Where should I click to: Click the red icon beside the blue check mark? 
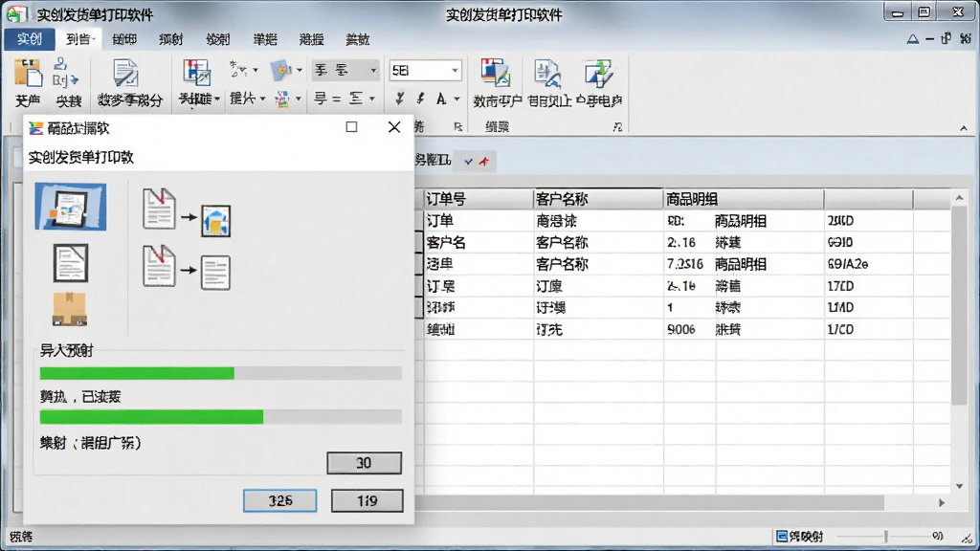483,161
